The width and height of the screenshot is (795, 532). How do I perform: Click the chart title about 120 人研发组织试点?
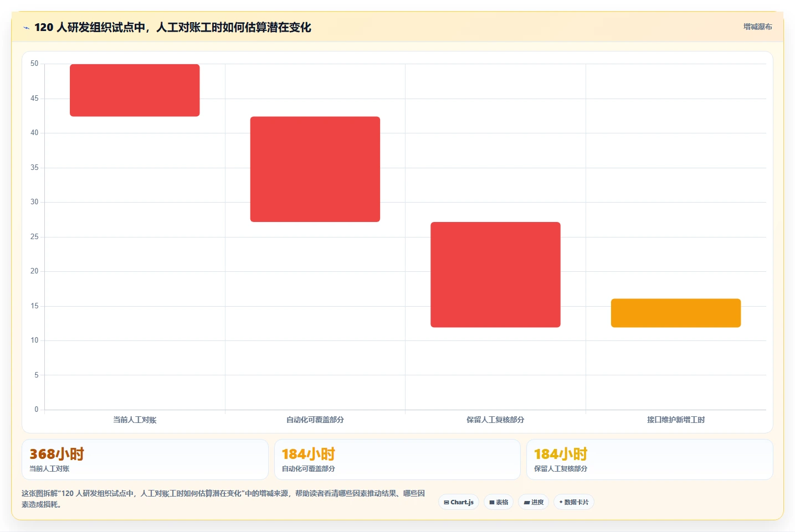click(172, 27)
